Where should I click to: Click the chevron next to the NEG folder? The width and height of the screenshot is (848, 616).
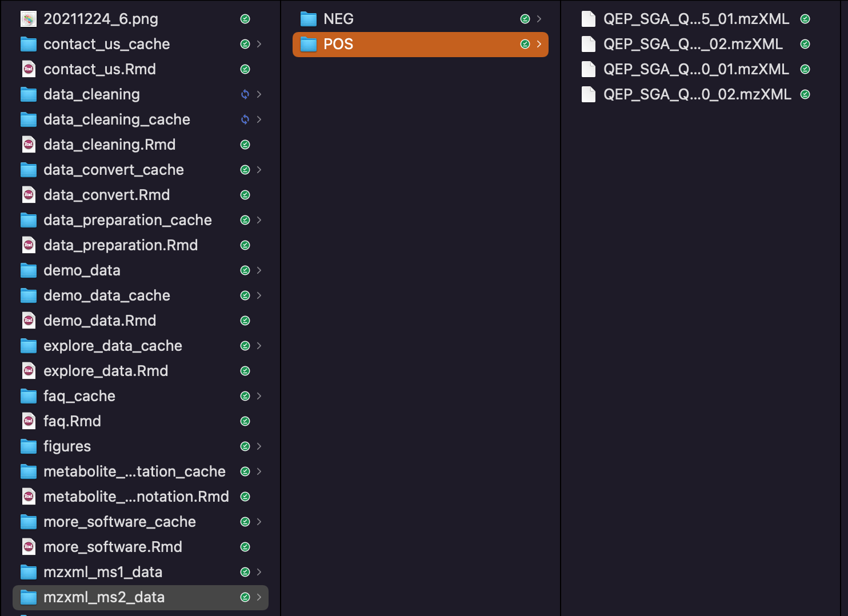click(539, 18)
